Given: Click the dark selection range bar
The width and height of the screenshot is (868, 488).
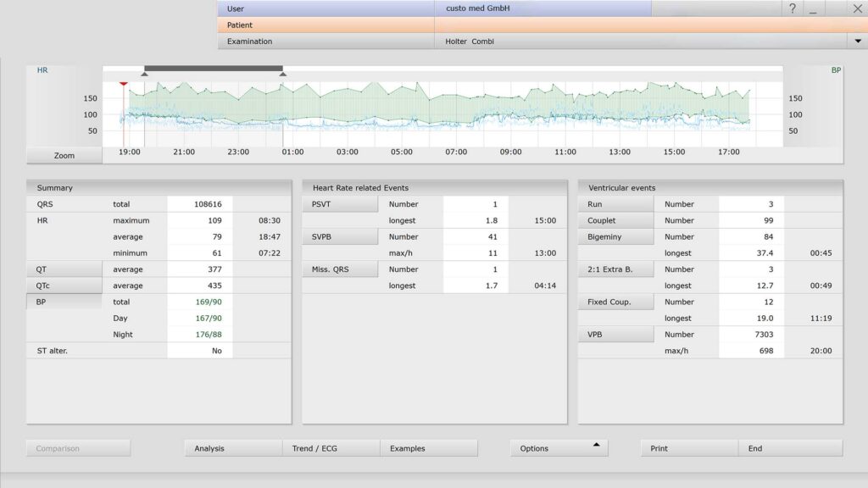Looking at the screenshot, I should [x=214, y=68].
